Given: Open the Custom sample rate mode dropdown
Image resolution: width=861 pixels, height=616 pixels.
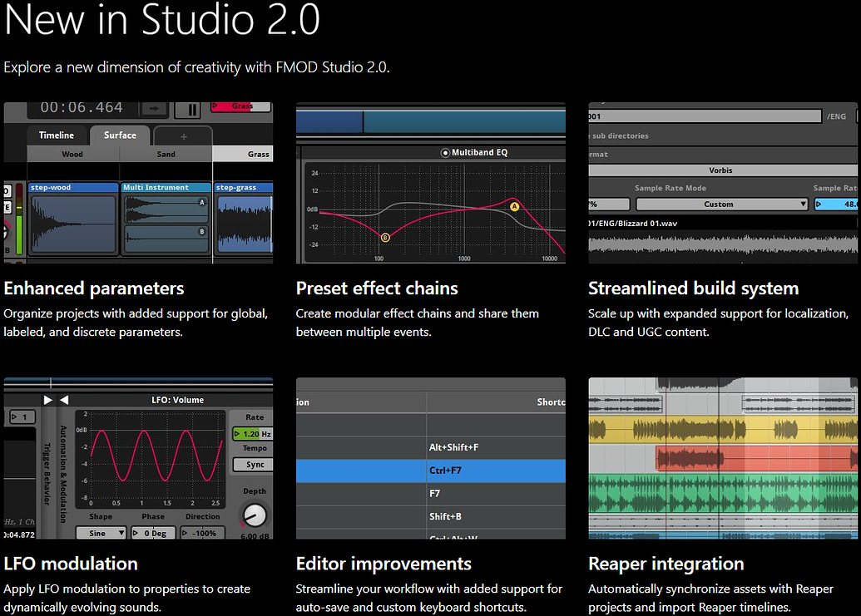Looking at the screenshot, I should tap(722, 204).
